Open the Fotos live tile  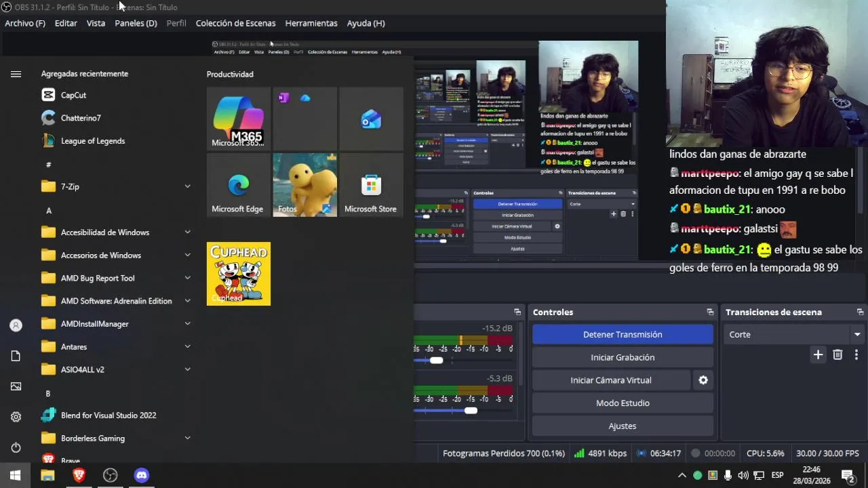(x=304, y=185)
